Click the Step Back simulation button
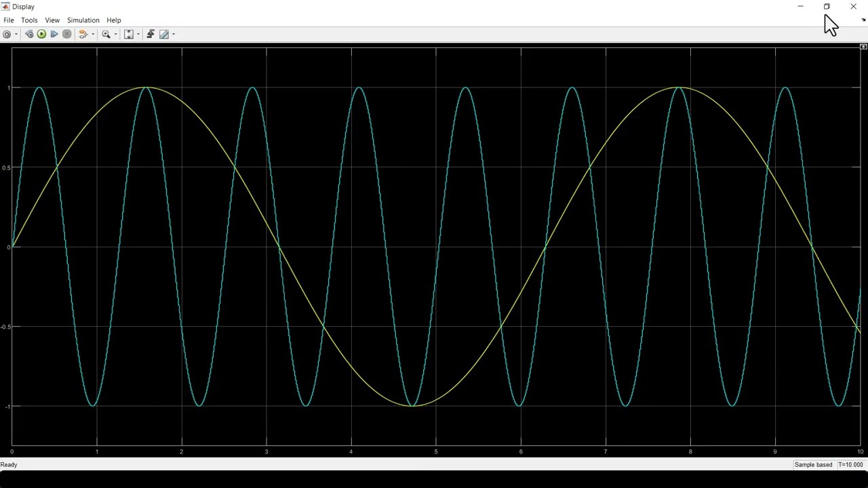 click(x=29, y=34)
